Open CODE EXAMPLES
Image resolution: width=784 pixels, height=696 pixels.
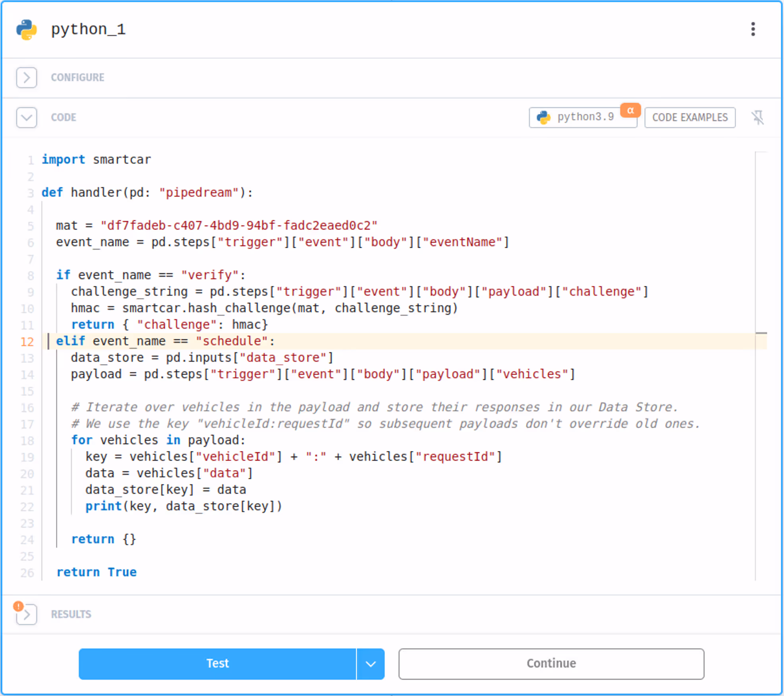click(x=690, y=118)
